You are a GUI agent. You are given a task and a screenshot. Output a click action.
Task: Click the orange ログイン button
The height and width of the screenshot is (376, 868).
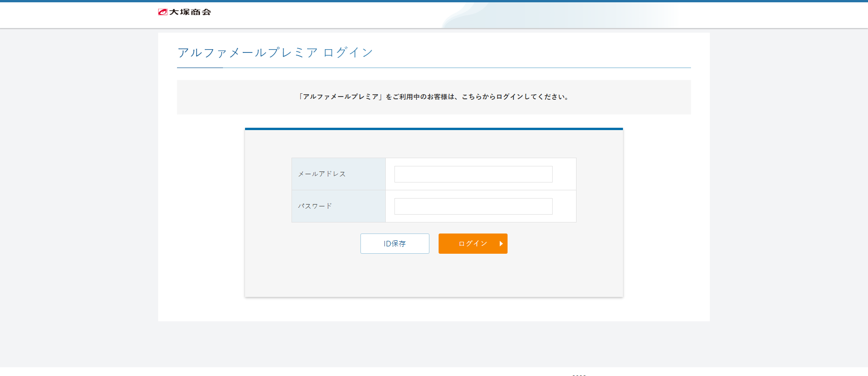[x=473, y=244]
